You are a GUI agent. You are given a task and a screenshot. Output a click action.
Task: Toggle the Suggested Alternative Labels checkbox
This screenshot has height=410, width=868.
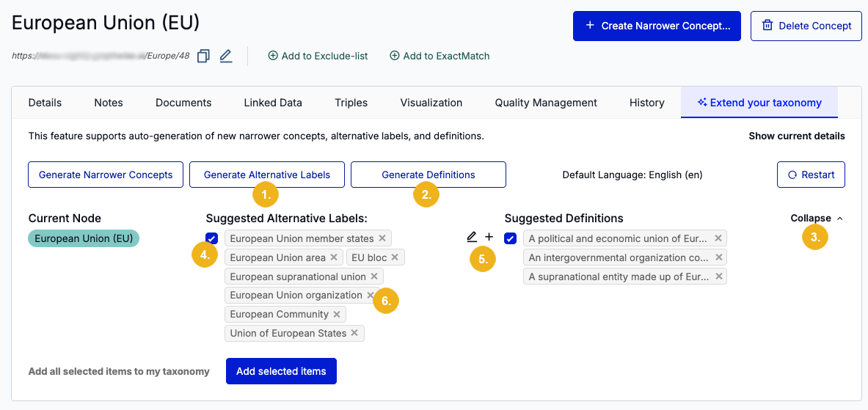point(211,238)
